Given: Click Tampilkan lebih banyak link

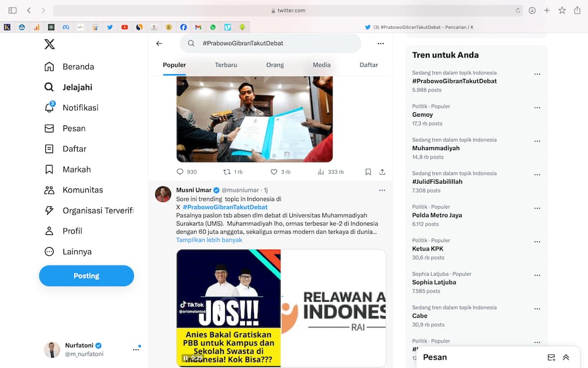Looking at the screenshot, I should click(209, 240).
